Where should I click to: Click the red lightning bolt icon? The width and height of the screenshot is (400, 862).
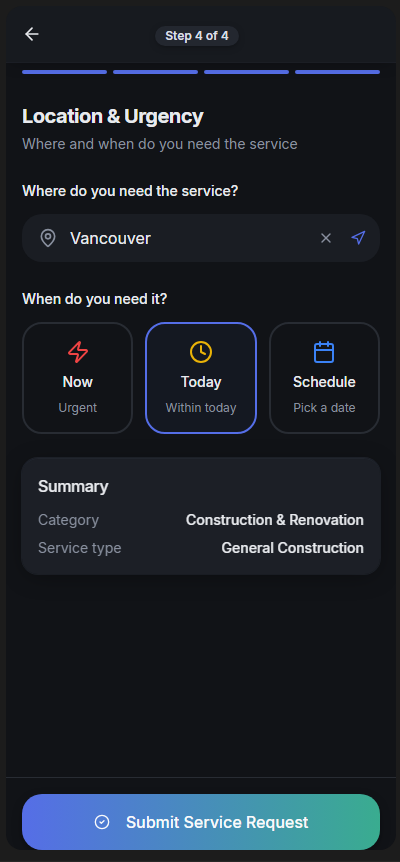(77, 352)
